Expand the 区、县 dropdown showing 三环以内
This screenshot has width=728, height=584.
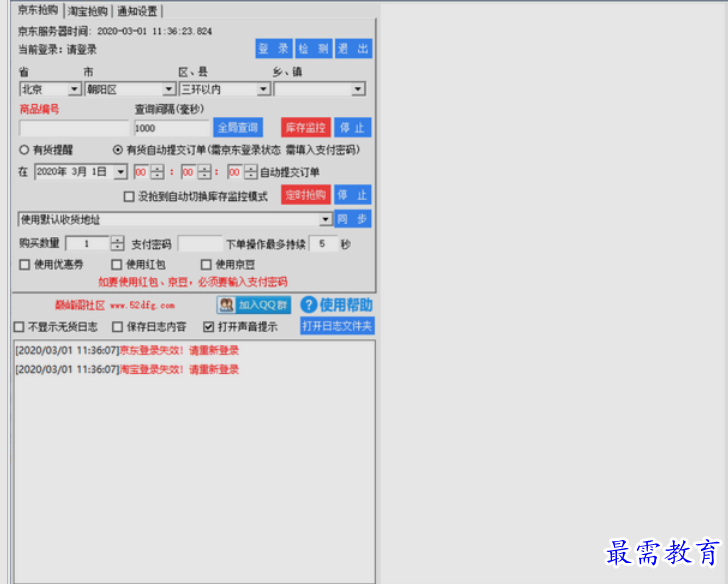click(263, 89)
